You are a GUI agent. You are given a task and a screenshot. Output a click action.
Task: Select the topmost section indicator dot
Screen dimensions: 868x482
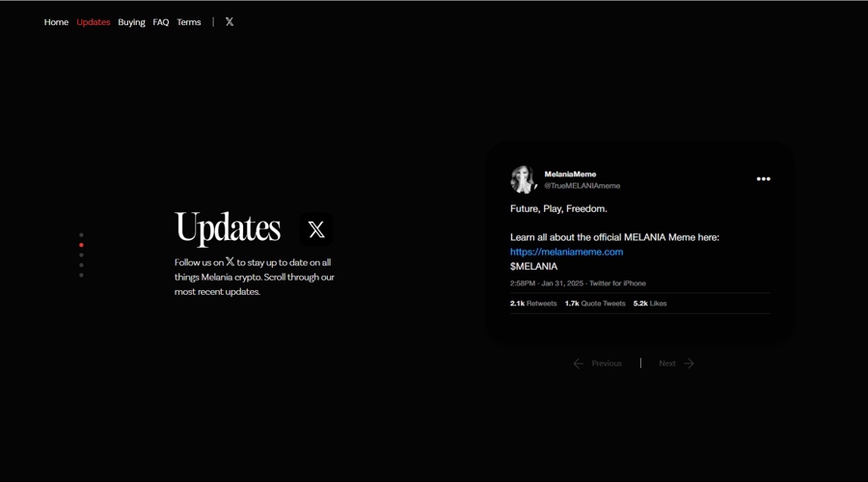pos(81,234)
